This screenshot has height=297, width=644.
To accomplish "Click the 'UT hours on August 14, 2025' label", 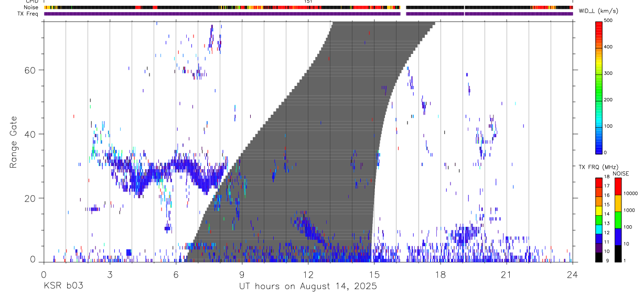I will click(x=308, y=287).
